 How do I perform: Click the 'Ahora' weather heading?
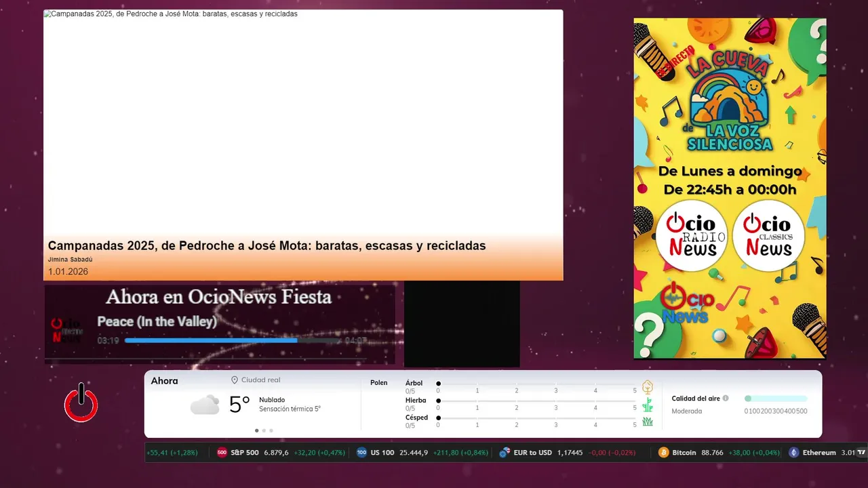(164, 381)
